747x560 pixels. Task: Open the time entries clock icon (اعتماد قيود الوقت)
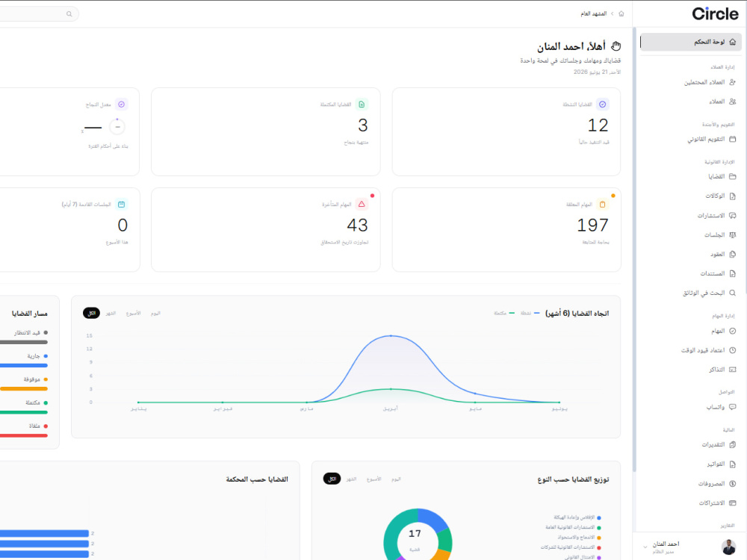click(x=732, y=350)
